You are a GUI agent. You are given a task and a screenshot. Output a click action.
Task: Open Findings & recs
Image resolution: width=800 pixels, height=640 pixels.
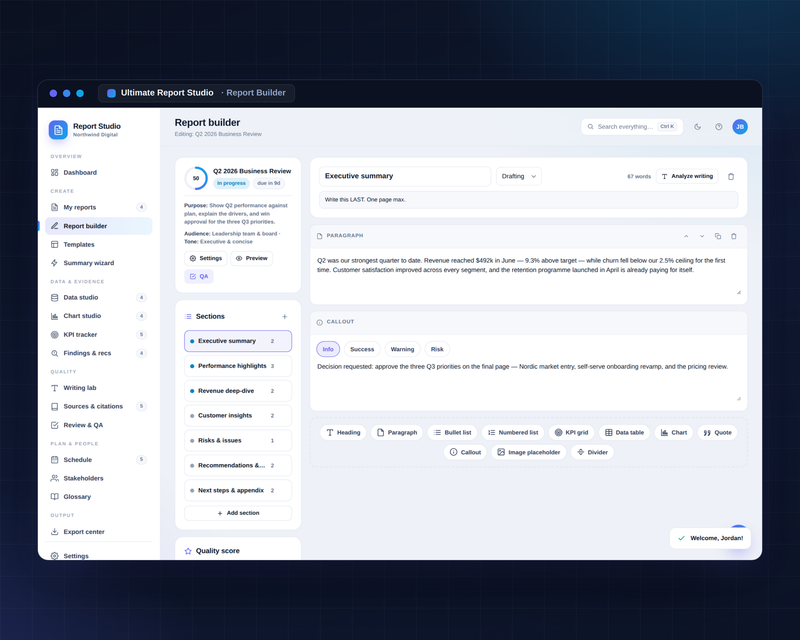[x=98, y=353]
